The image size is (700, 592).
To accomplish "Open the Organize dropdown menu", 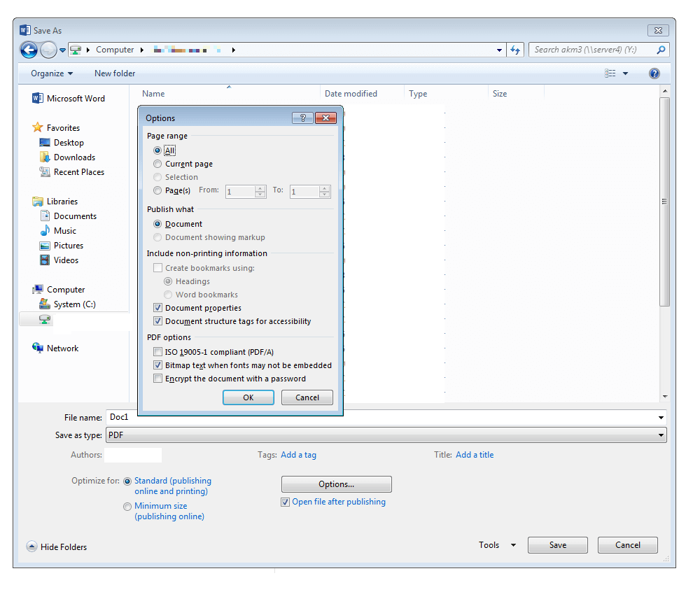I will [52, 73].
